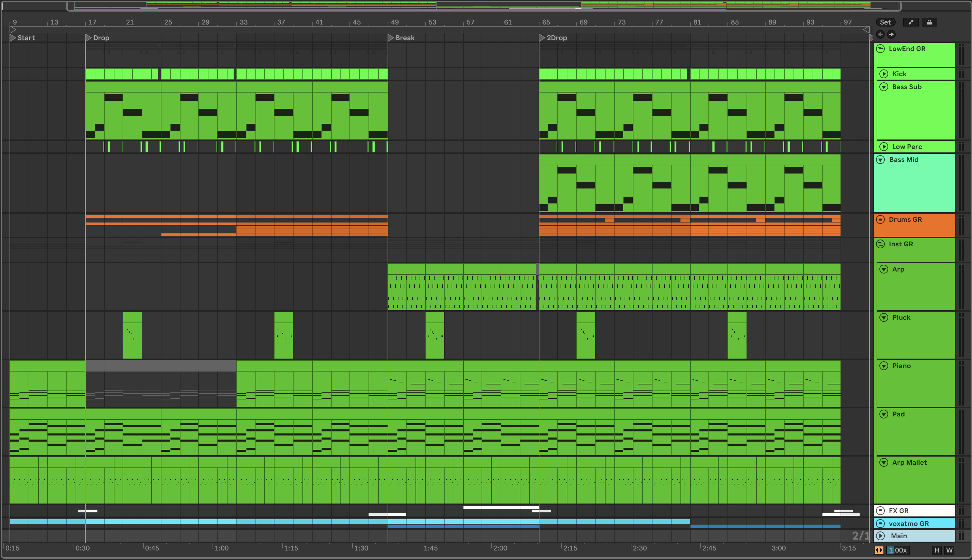The width and height of the screenshot is (972, 560).
Task: Click Drums GR group fold icon
Action: click(880, 220)
